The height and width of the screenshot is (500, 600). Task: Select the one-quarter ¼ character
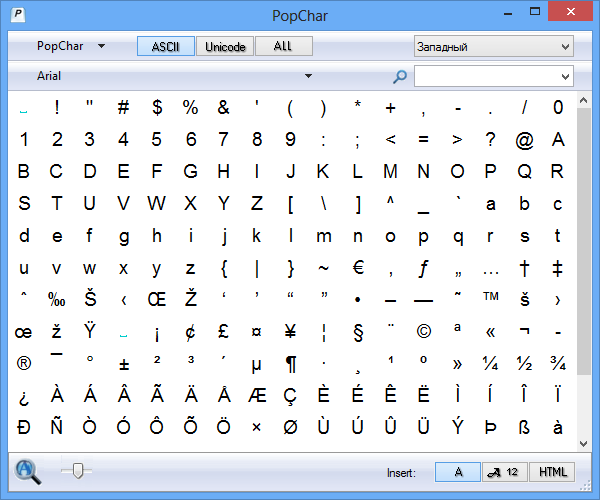click(x=491, y=363)
